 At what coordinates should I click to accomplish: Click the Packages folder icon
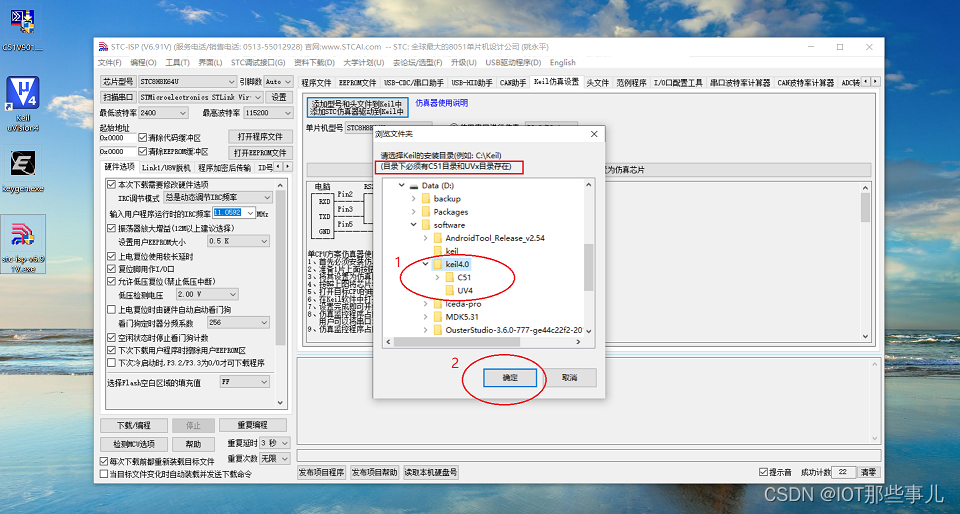(426, 212)
